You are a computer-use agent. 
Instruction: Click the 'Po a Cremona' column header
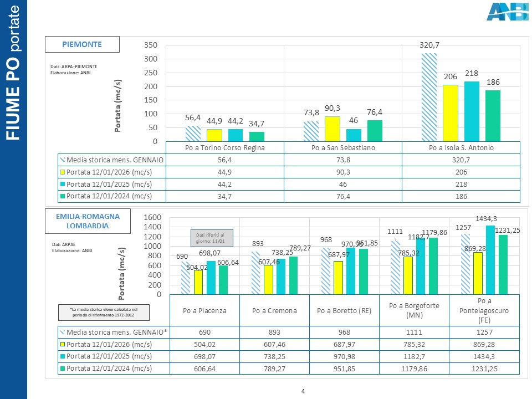pos(274,310)
